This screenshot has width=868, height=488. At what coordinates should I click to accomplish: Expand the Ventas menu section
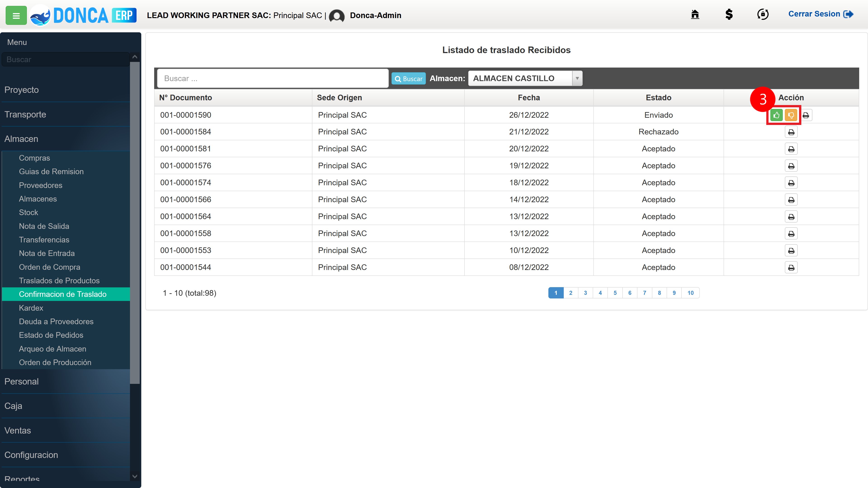tap(66, 431)
